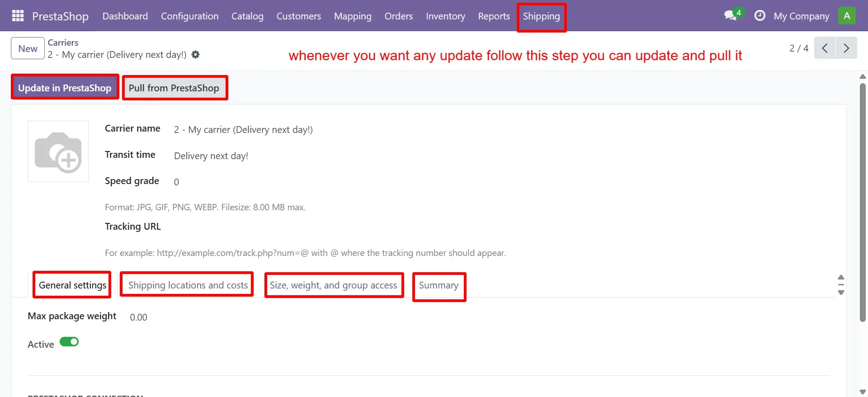Screen dimensions: 868x397
Task: Open the Shipping menu
Action: (542, 16)
